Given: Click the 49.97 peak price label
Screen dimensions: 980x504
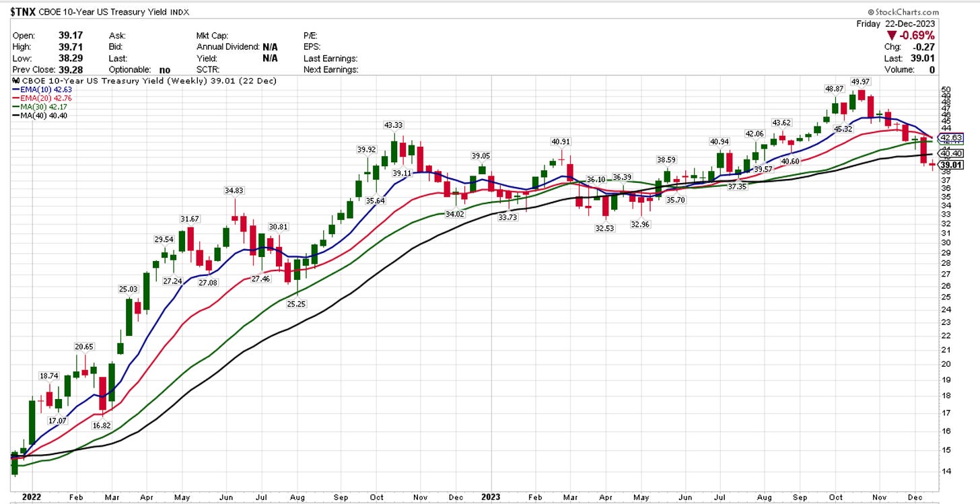Looking at the screenshot, I should pos(860,81).
